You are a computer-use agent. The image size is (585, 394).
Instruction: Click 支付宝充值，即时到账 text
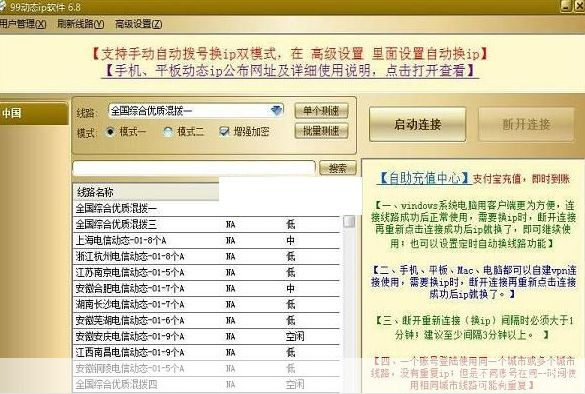click(x=521, y=179)
